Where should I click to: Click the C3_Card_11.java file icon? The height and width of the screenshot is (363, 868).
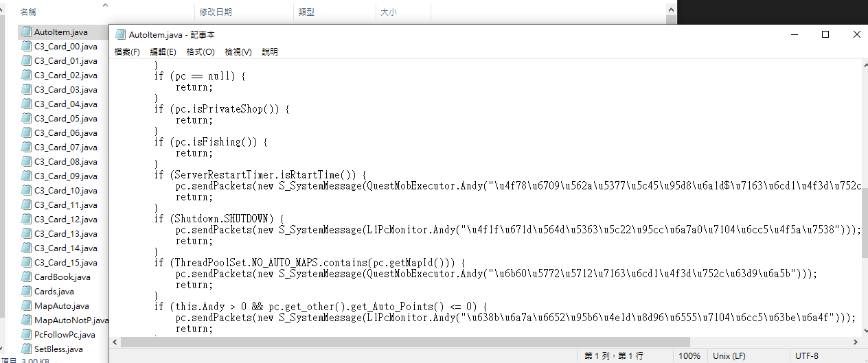[26, 204]
